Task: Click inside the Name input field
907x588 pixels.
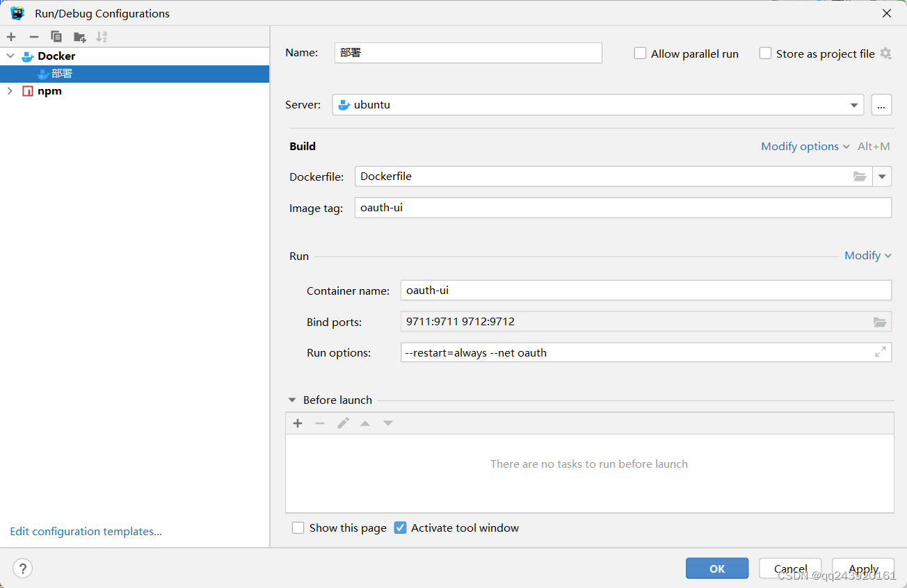Action: tap(467, 53)
